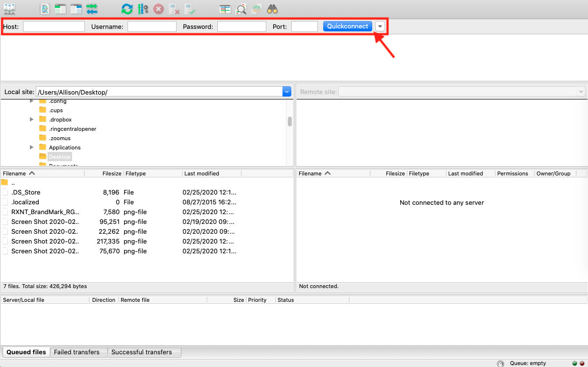Click the Remote file queue column header
The image size is (588, 367).
163,300
